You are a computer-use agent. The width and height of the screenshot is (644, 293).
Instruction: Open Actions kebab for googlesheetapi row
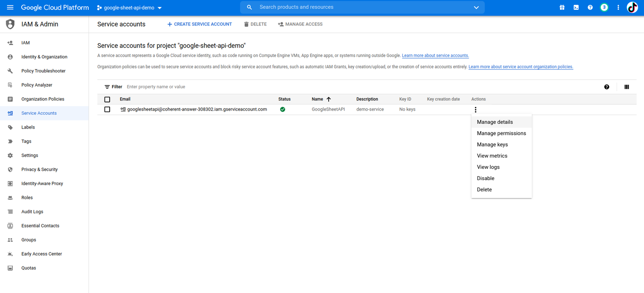click(x=475, y=110)
